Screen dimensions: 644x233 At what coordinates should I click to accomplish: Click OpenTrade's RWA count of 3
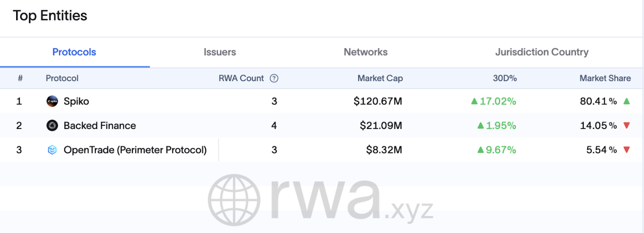(x=274, y=150)
